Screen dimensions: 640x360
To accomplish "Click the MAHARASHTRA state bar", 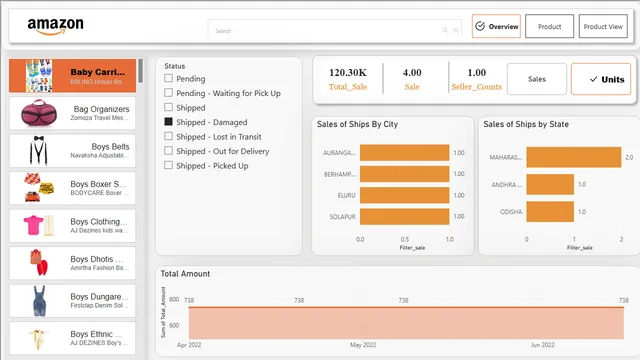I will 574,157.
